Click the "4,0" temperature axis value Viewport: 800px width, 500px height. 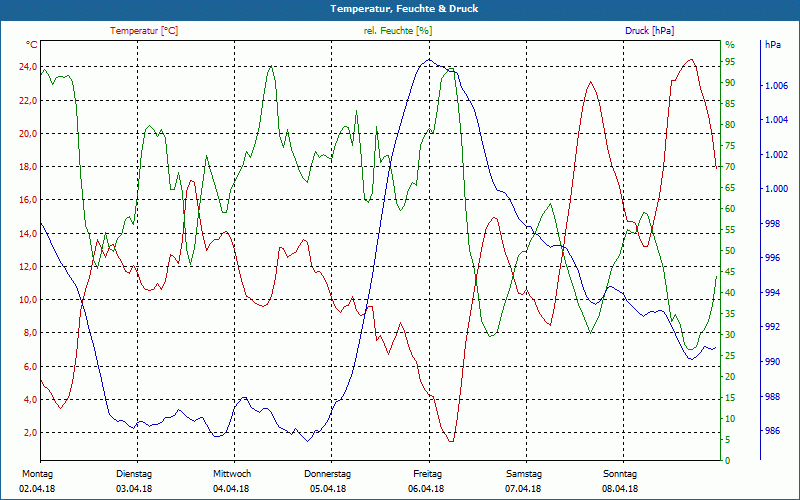click(x=31, y=399)
